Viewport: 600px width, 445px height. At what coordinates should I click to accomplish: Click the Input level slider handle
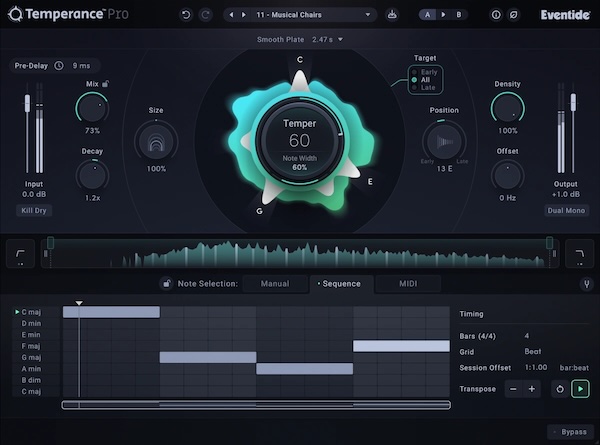pos(27,103)
